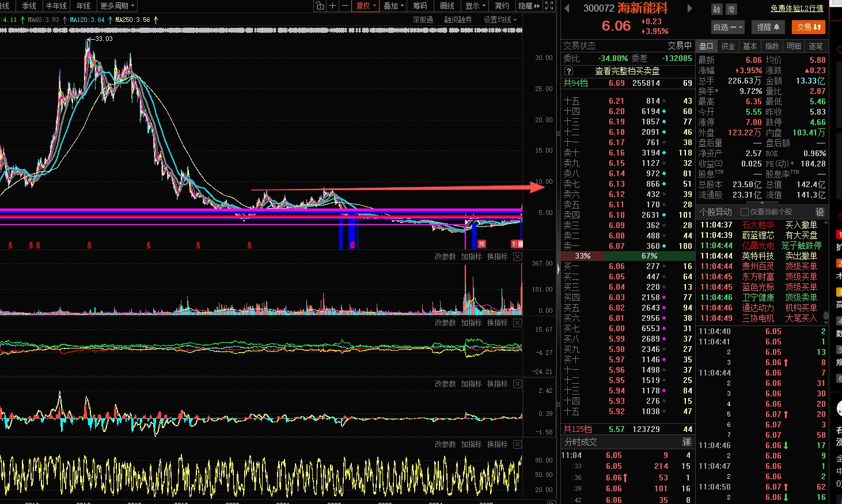Click the 67% buy ratio bar
Viewport: 842px width, 504px height.
650,256
